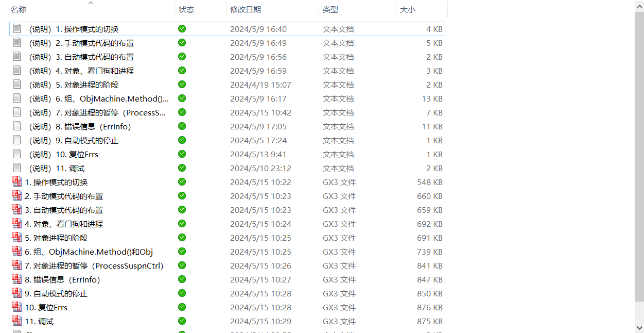
Task: Sort files by 名称 column header
Action: click(19, 10)
